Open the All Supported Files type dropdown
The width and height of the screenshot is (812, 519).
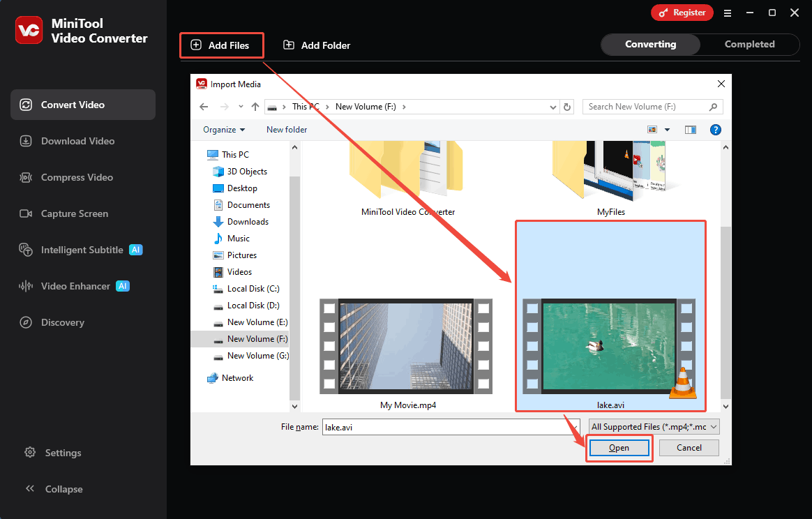[654, 427]
